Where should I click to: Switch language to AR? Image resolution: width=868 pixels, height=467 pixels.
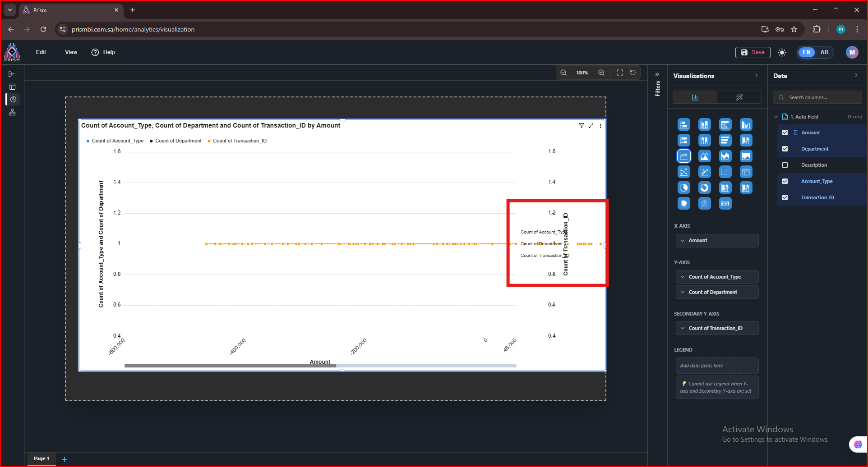pyautogui.click(x=824, y=52)
